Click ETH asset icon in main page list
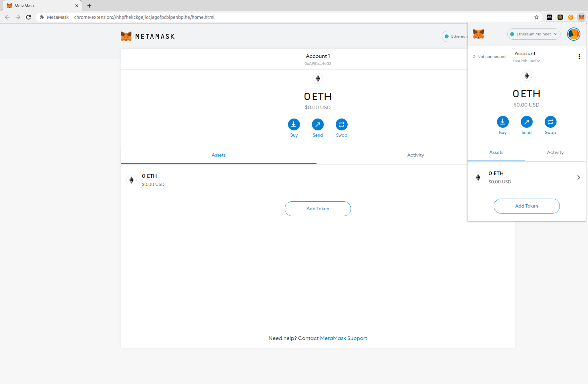The image size is (588, 384). coord(131,180)
